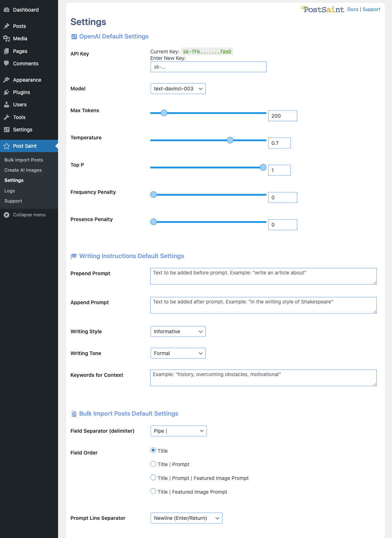392x538 pixels.
Task: Click the Posts pushpin icon
Action: tap(7, 26)
